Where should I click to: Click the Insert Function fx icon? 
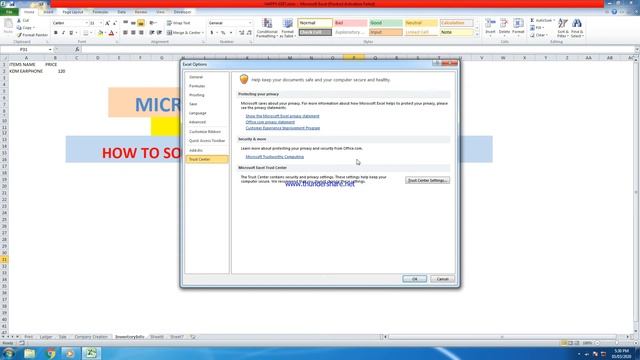pos(77,49)
